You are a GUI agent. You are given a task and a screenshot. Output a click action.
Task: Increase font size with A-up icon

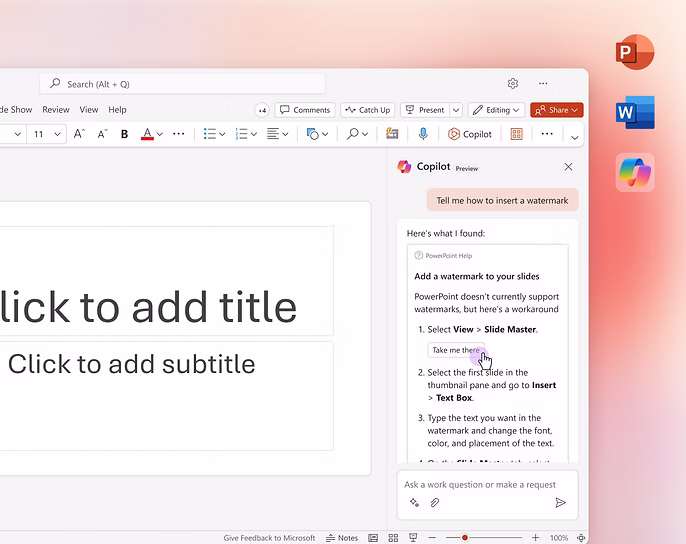coord(79,134)
